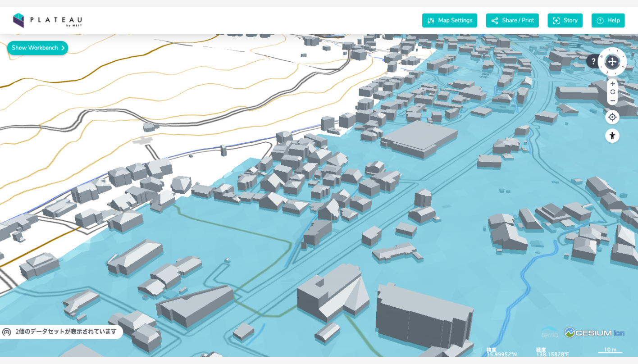Open the Story feature
This screenshot has height=364, width=638.
click(x=565, y=20)
